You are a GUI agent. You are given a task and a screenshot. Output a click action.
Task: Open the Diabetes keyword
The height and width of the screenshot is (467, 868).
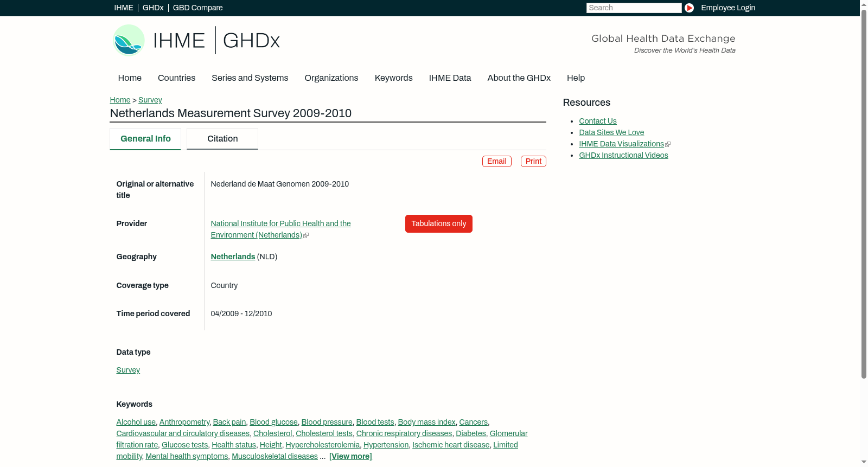coord(471,433)
